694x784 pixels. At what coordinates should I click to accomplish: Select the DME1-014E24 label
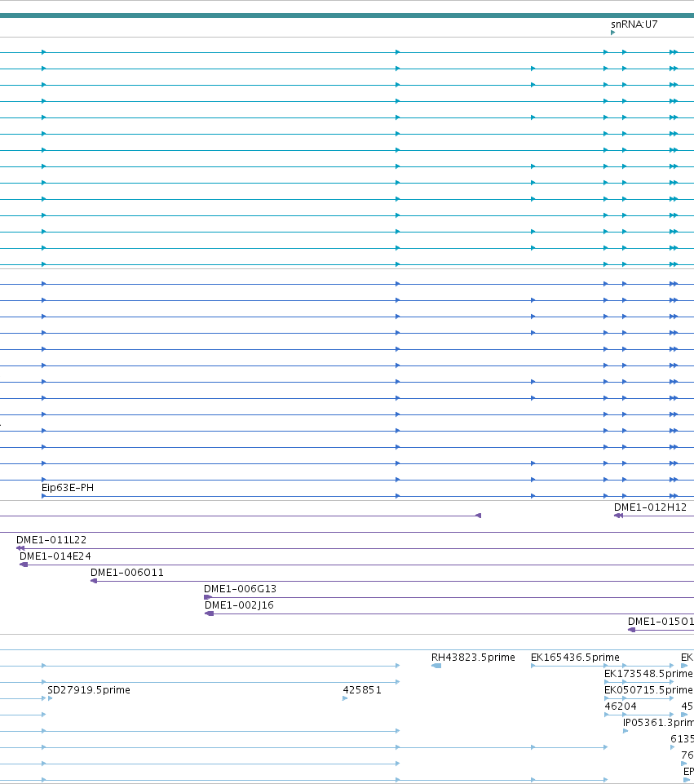[55, 556]
